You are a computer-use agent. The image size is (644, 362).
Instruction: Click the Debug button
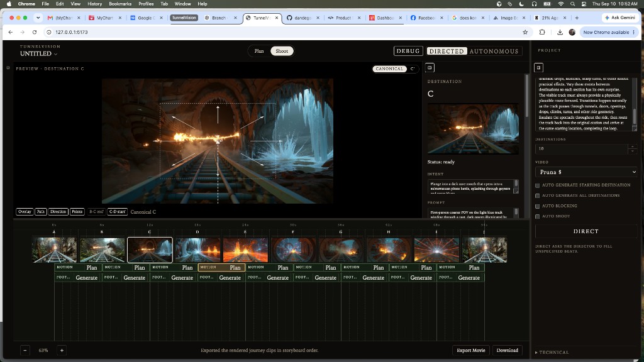click(x=408, y=52)
